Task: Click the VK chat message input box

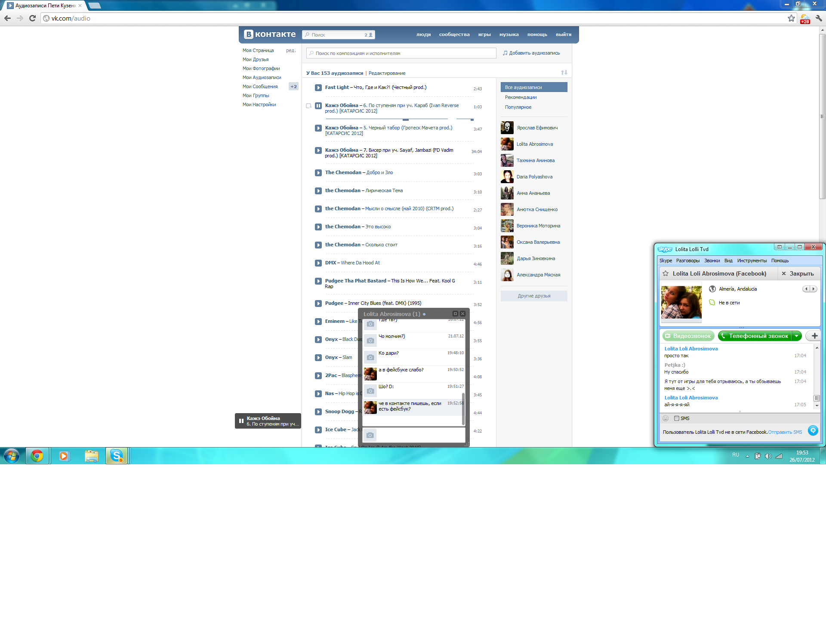Action: click(413, 435)
